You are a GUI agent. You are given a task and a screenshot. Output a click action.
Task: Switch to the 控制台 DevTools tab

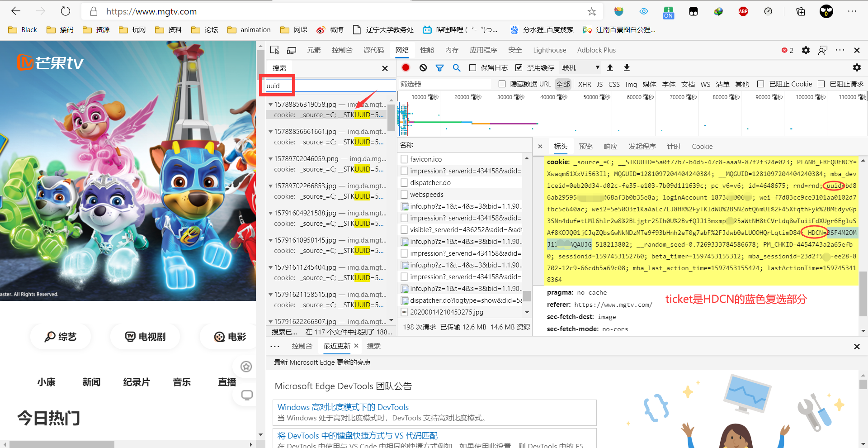pyautogui.click(x=342, y=50)
